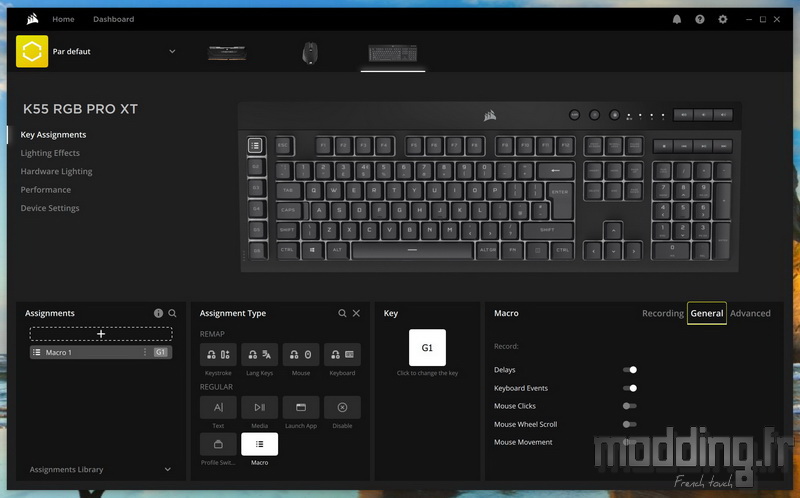Select the G6 macro key on keyboard

(257, 251)
